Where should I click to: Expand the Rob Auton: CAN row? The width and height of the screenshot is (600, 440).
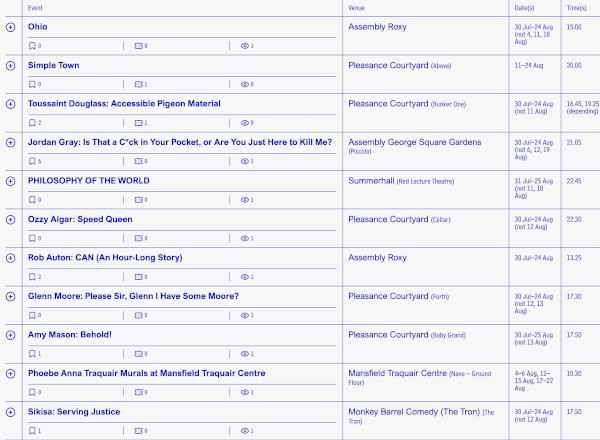pyautogui.click(x=11, y=258)
